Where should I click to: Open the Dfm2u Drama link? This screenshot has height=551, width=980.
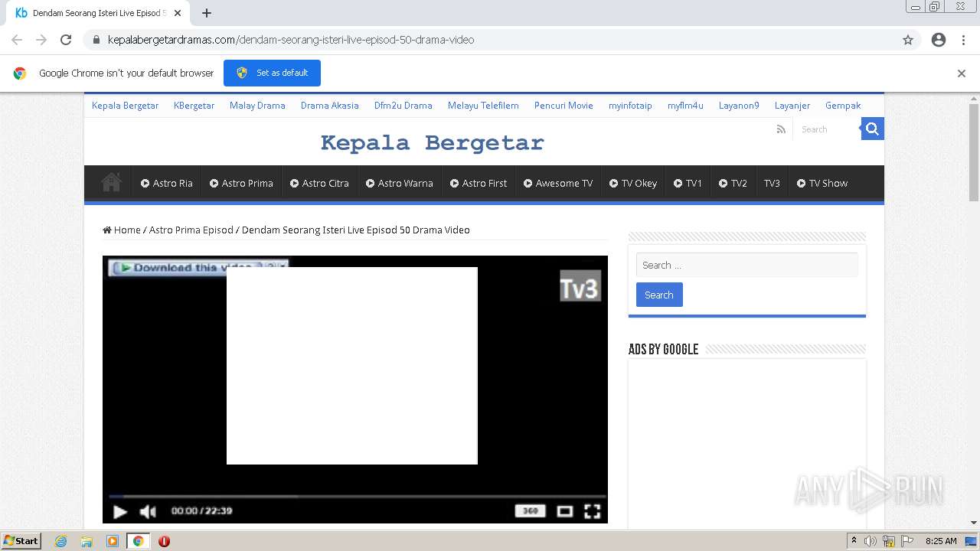click(x=403, y=106)
